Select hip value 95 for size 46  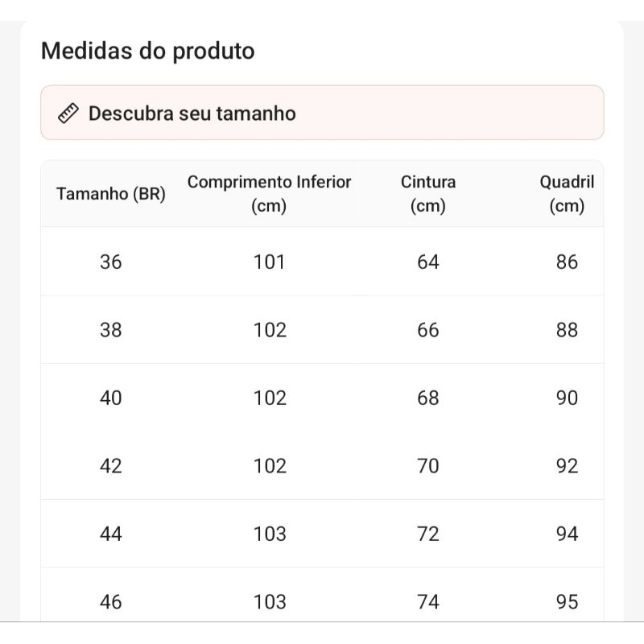click(567, 601)
